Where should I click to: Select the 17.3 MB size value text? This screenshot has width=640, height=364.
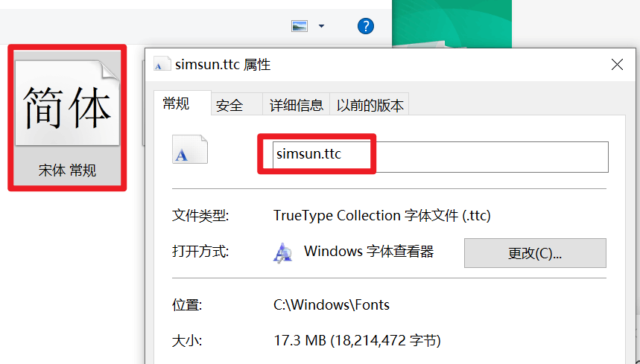[x=357, y=340]
